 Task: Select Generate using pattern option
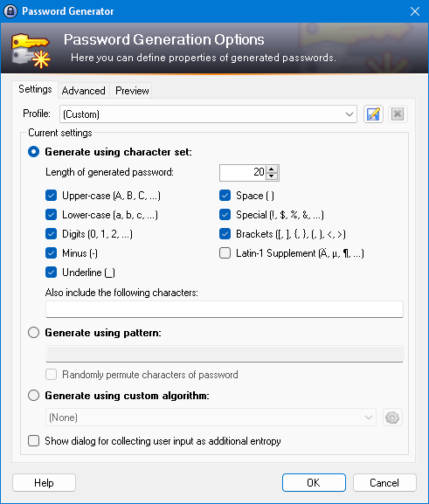[x=33, y=332]
